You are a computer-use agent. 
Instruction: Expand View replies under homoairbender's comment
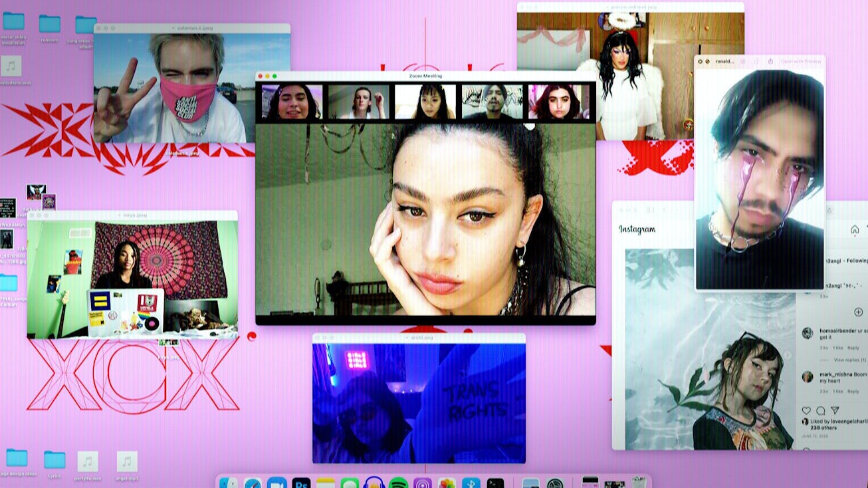click(x=849, y=360)
